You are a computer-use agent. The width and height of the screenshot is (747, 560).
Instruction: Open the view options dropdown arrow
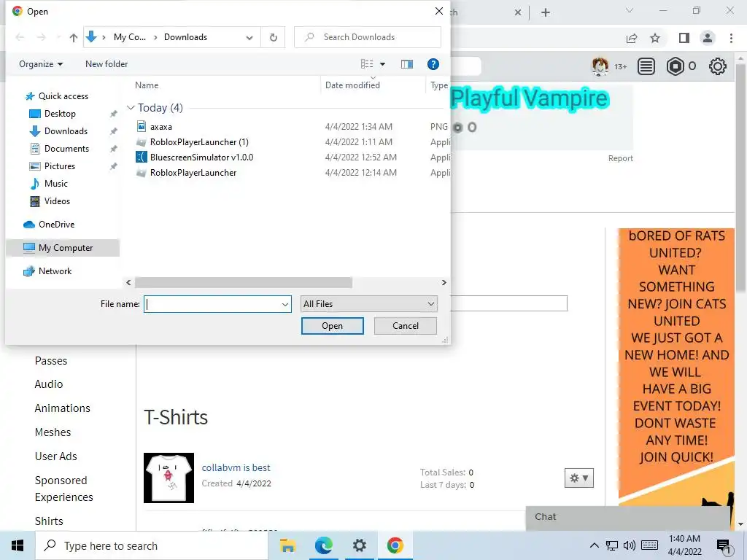coord(382,64)
